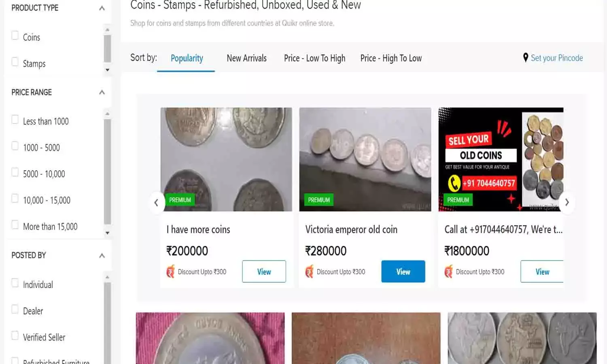Click discount rupee icon under ₹1800000 listing
607x364 pixels.
click(449, 271)
